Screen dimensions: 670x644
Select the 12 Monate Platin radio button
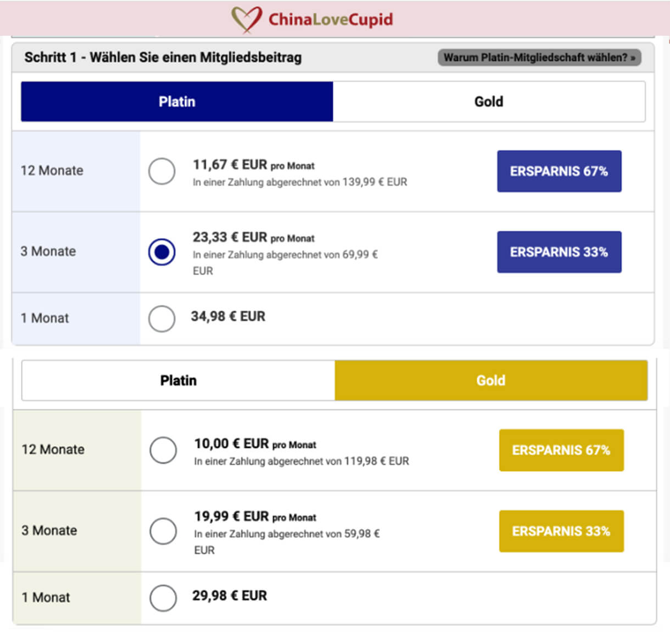(162, 171)
